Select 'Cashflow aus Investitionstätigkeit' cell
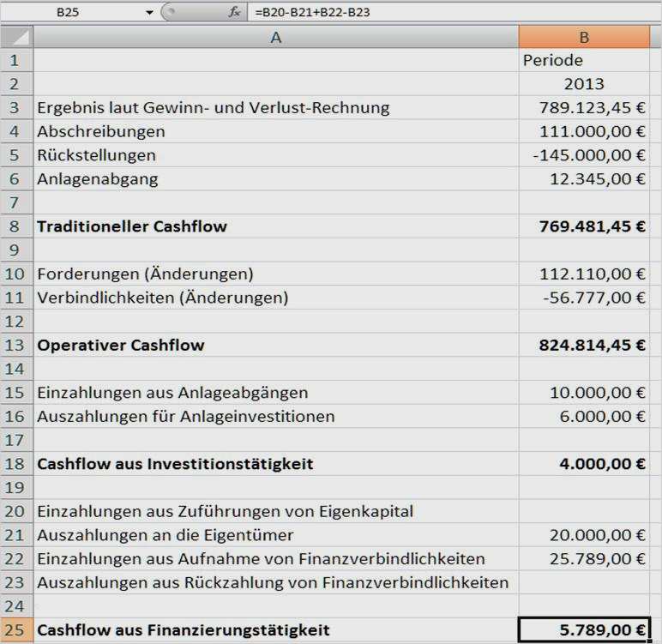662x644 pixels. (276, 464)
